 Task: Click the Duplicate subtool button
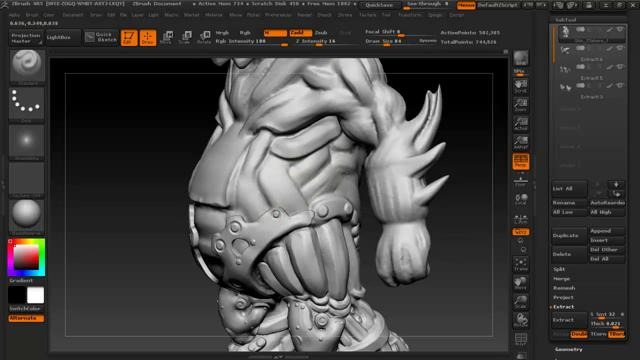[569, 236]
